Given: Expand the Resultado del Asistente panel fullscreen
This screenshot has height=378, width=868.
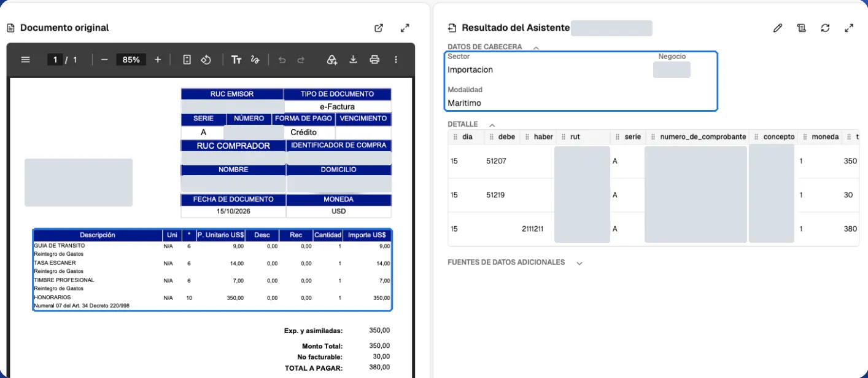Looking at the screenshot, I should pyautogui.click(x=849, y=28).
